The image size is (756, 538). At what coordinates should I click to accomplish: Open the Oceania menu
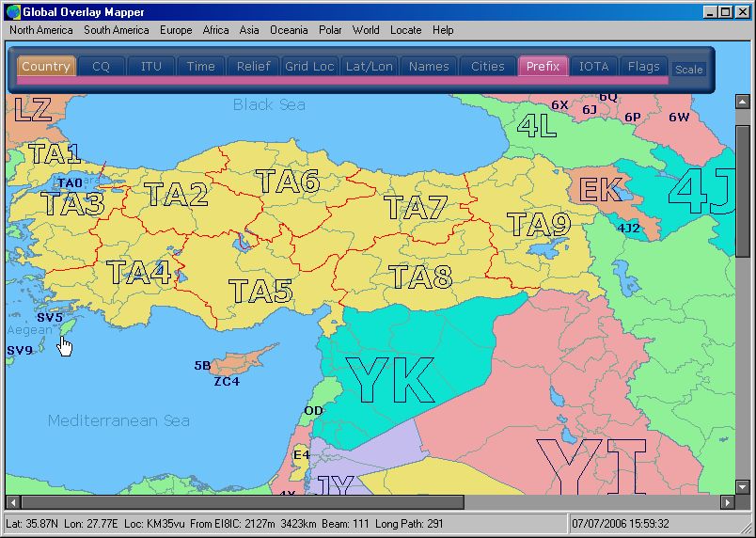[x=289, y=30]
